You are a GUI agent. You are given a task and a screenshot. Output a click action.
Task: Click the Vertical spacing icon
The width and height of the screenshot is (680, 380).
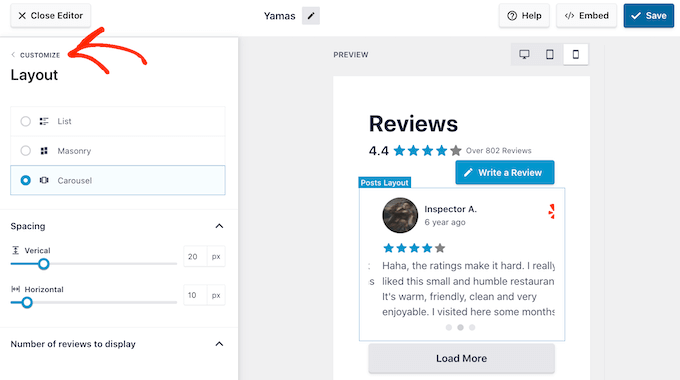point(16,250)
